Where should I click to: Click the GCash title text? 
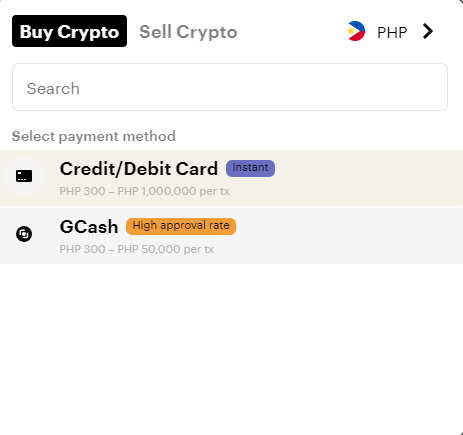tap(89, 227)
